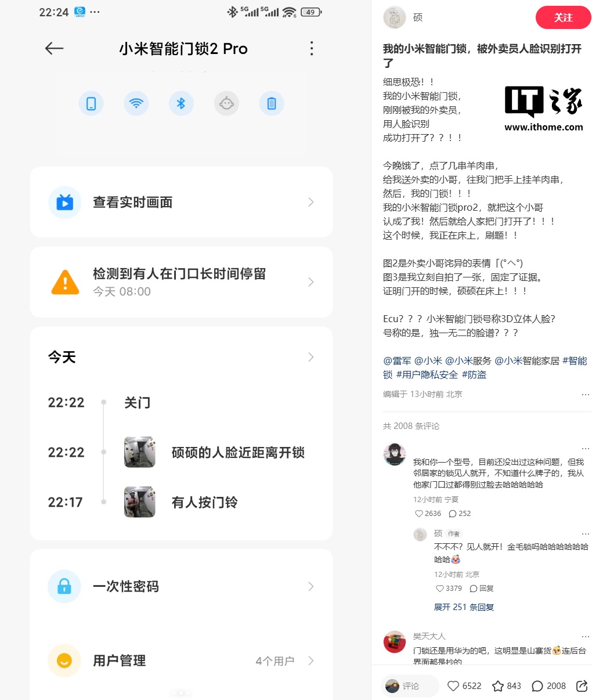Tap the red 关注 follow button

tap(562, 17)
